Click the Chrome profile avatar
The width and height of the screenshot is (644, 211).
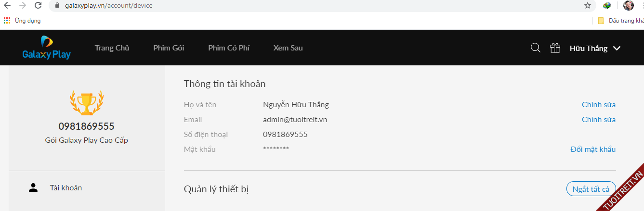click(x=628, y=6)
